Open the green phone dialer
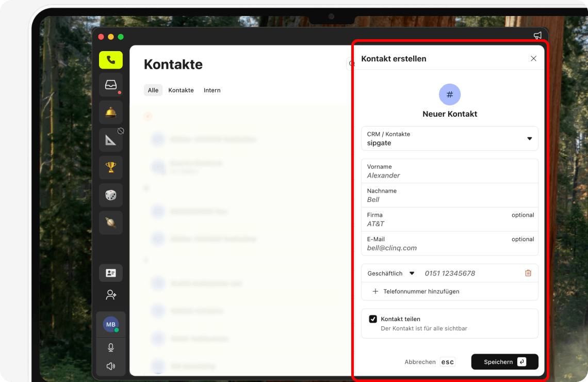 coord(110,60)
